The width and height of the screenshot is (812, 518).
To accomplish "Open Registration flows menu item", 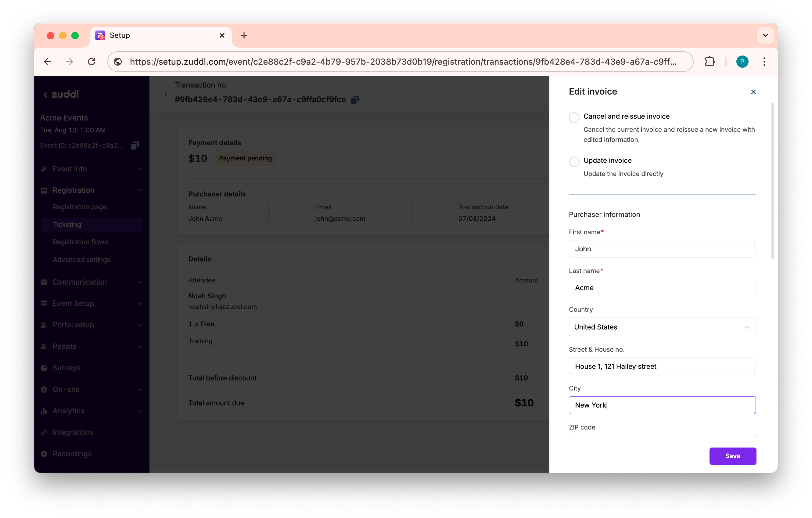I will click(80, 242).
